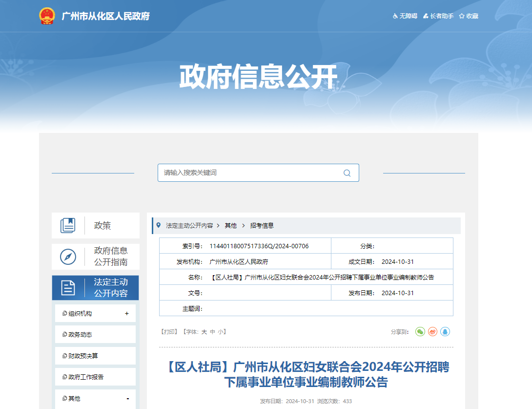
Task: Share the article to Weibo
Action: point(432,332)
